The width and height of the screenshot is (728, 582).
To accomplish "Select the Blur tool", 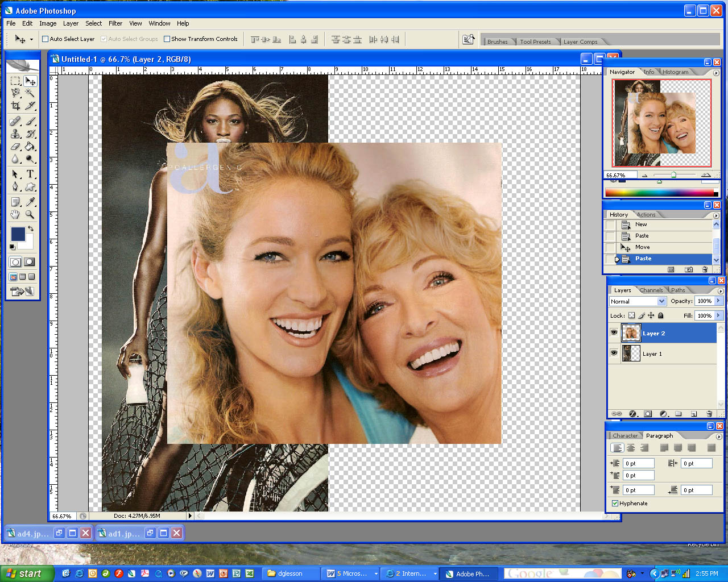I will pos(15,159).
